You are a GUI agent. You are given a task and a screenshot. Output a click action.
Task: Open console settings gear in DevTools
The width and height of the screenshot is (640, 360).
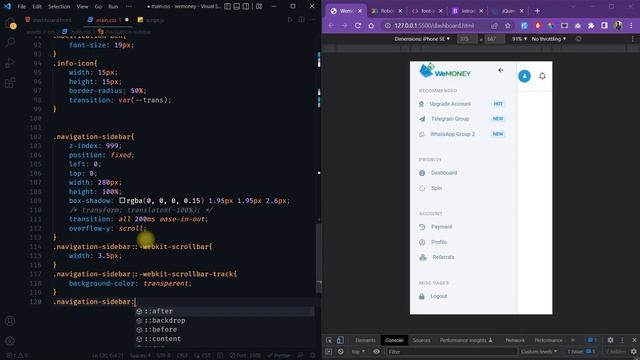(x=633, y=351)
